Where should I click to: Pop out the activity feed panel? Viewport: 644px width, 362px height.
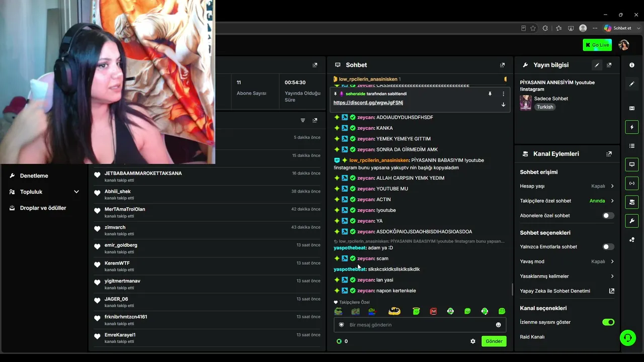(315, 121)
